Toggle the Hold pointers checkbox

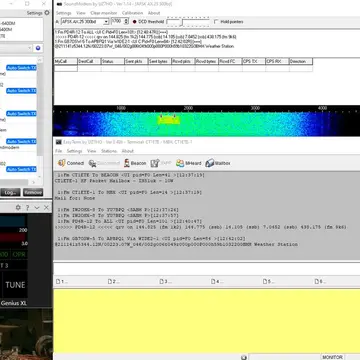click(x=216, y=22)
